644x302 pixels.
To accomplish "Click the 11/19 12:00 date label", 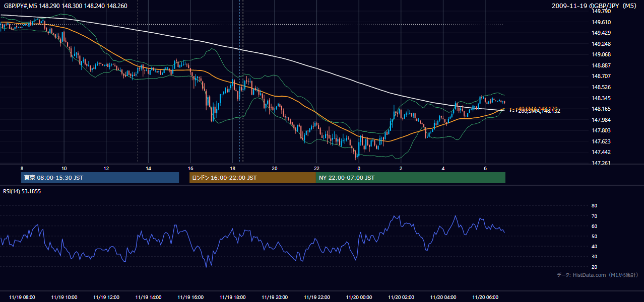I will pos(106,297).
